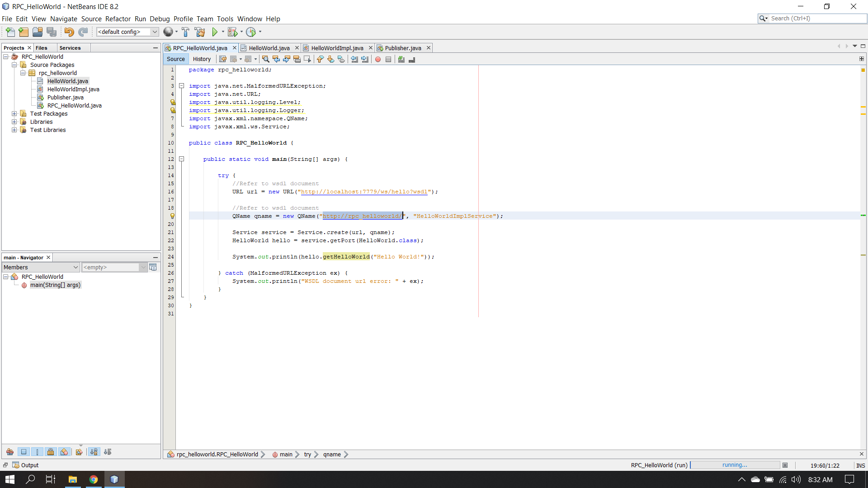Click the Stop Macro Recording square icon
This screenshot has height=488, width=868.
388,59
